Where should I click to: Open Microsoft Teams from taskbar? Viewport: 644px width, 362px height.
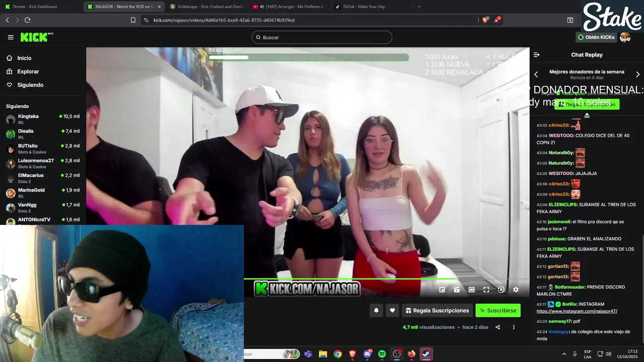click(308, 354)
